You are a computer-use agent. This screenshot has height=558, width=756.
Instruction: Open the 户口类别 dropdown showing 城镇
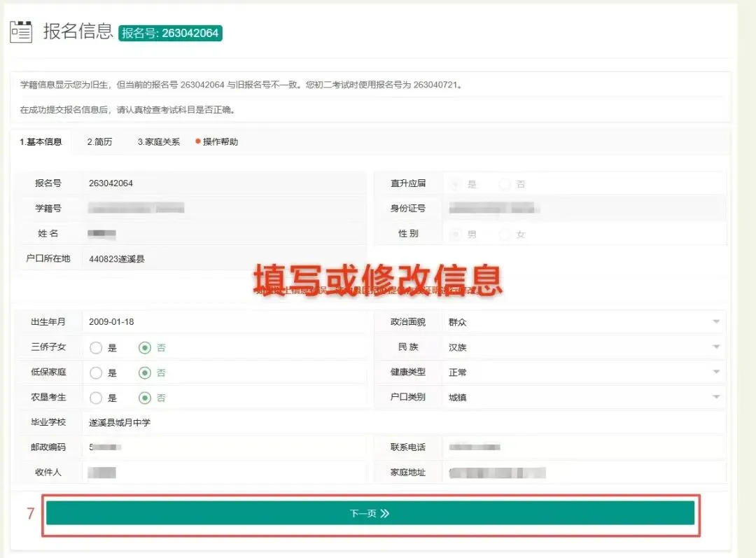(x=715, y=397)
